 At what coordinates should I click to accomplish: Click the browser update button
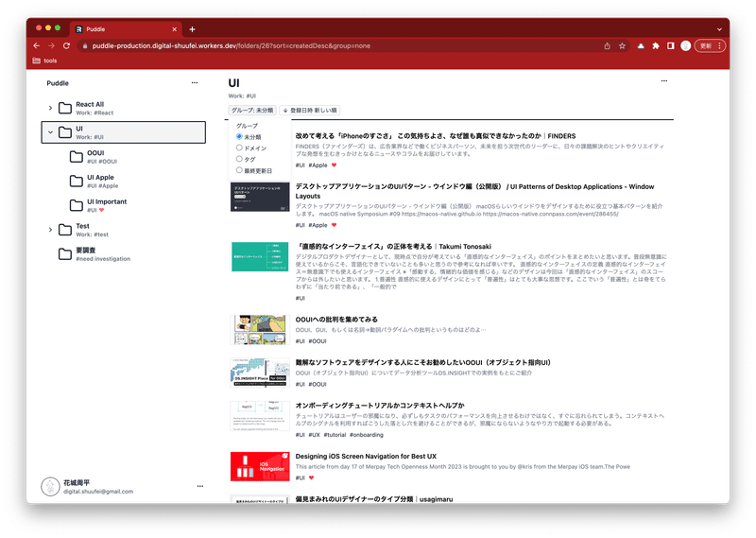pos(711,45)
